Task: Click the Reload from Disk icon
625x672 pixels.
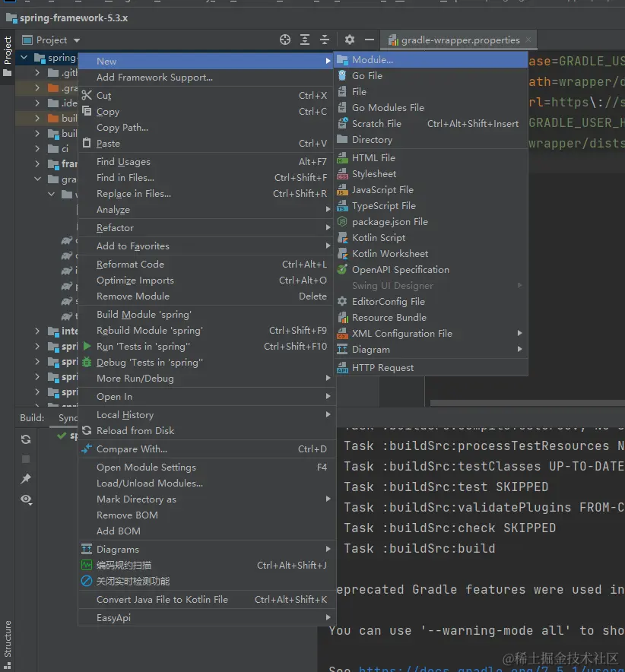Action: 87,430
